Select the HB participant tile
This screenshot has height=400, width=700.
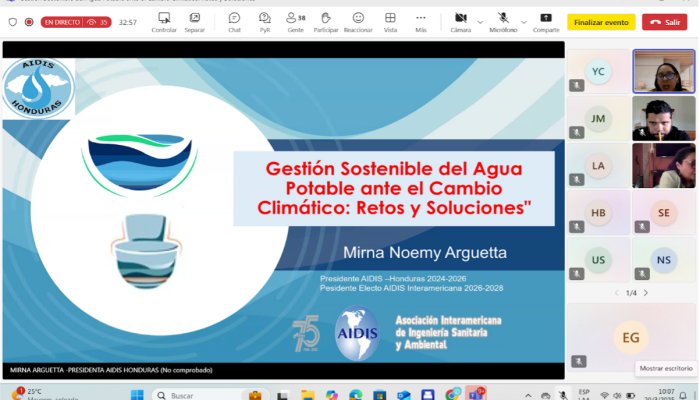coord(598,213)
